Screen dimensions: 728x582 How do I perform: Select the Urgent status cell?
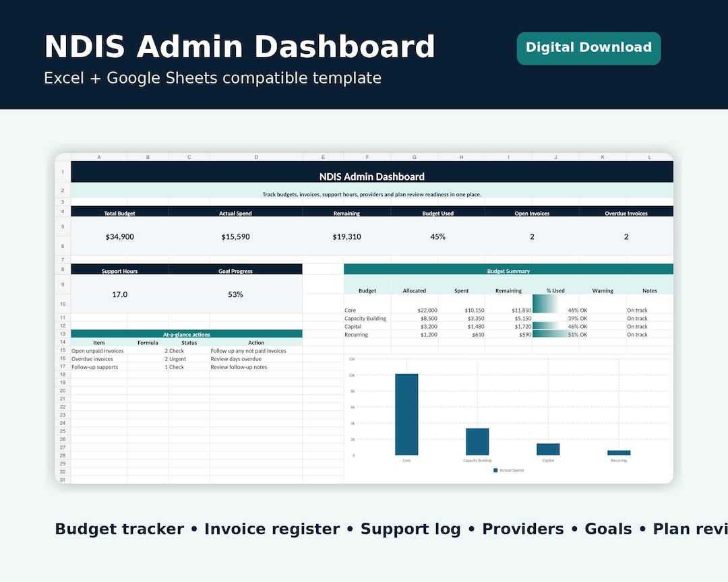click(189, 359)
